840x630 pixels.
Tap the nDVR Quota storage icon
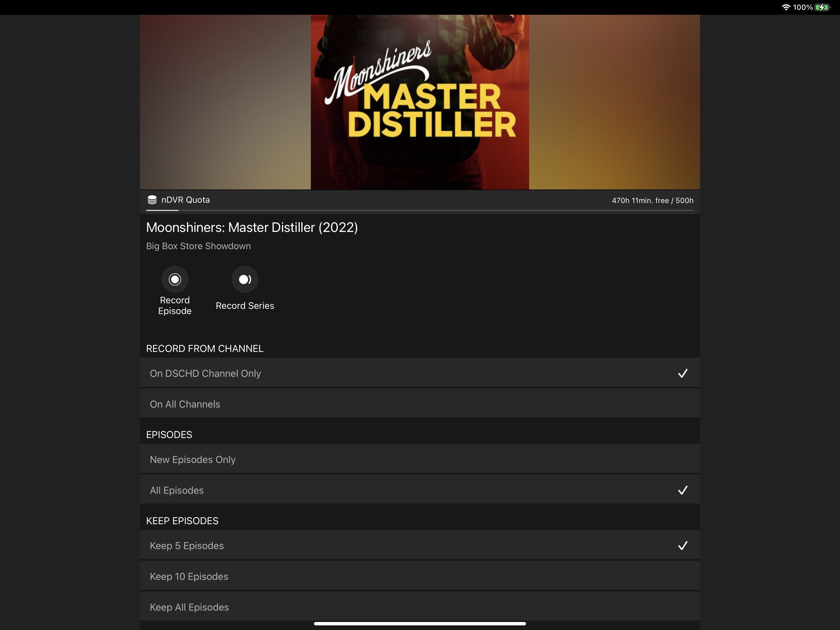(x=152, y=200)
